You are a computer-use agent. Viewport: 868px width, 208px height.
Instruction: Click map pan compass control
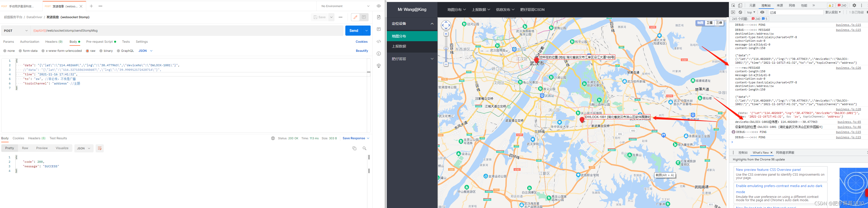pos(446,25)
